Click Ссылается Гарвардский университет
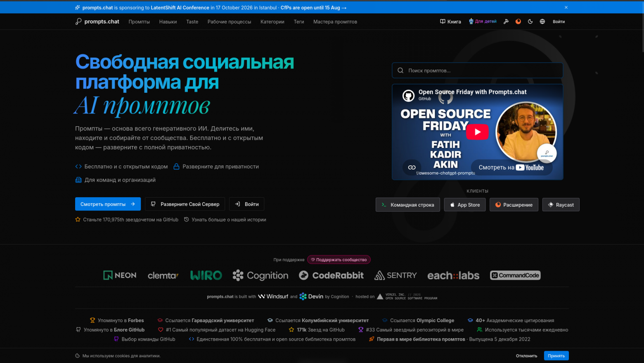Viewport: 644px width, 363px height. [x=206, y=321]
